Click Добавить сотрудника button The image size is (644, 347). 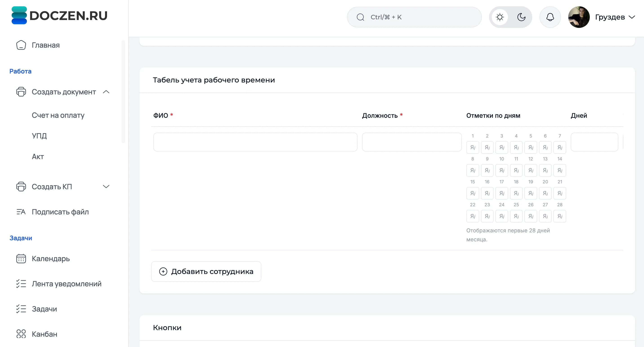(206, 271)
